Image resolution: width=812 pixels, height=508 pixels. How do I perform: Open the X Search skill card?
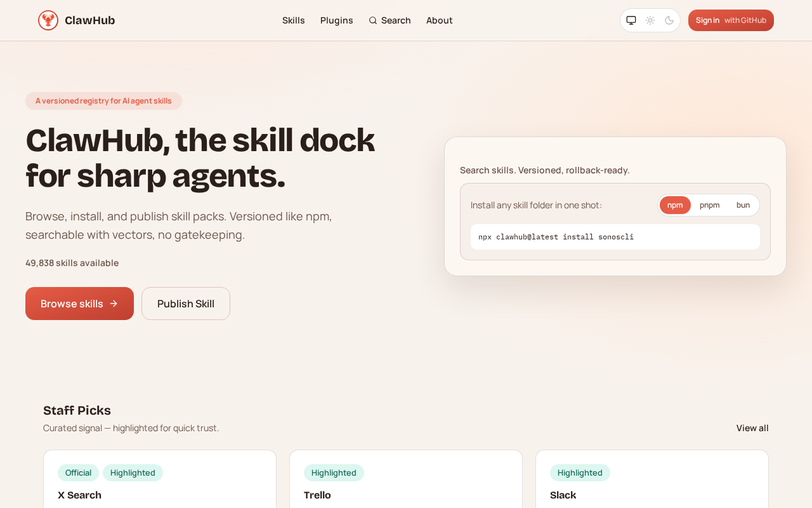point(79,494)
